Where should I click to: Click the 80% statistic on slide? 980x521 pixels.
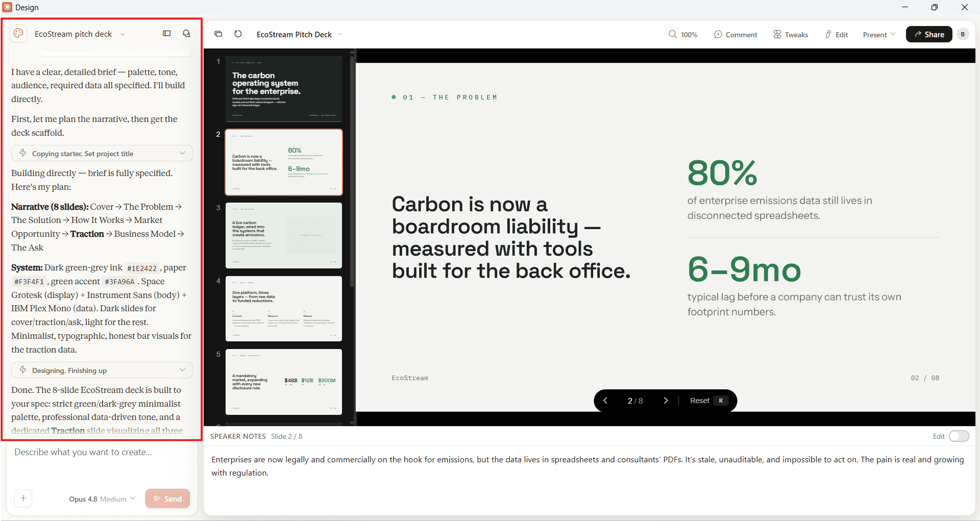(722, 172)
